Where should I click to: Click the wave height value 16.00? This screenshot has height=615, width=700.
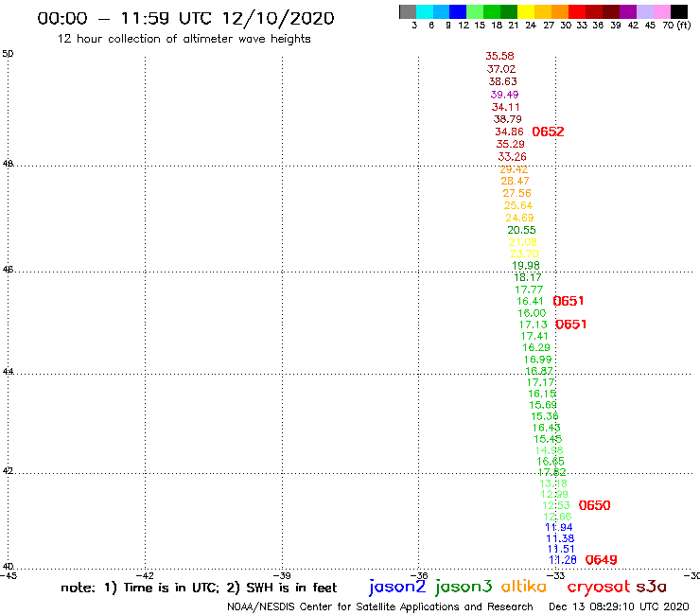(x=532, y=313)
